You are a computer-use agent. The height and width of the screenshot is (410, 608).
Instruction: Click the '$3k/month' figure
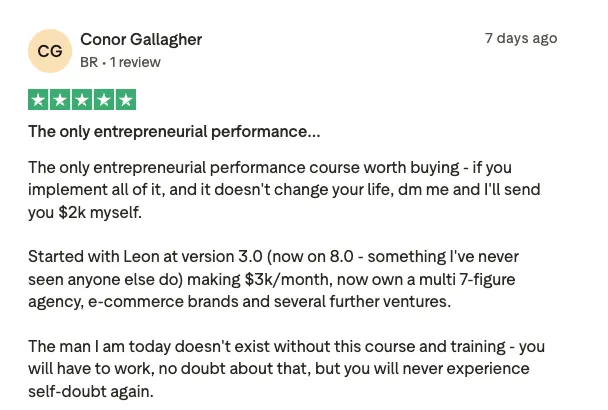pyautogui.click(x=288, y=279)
